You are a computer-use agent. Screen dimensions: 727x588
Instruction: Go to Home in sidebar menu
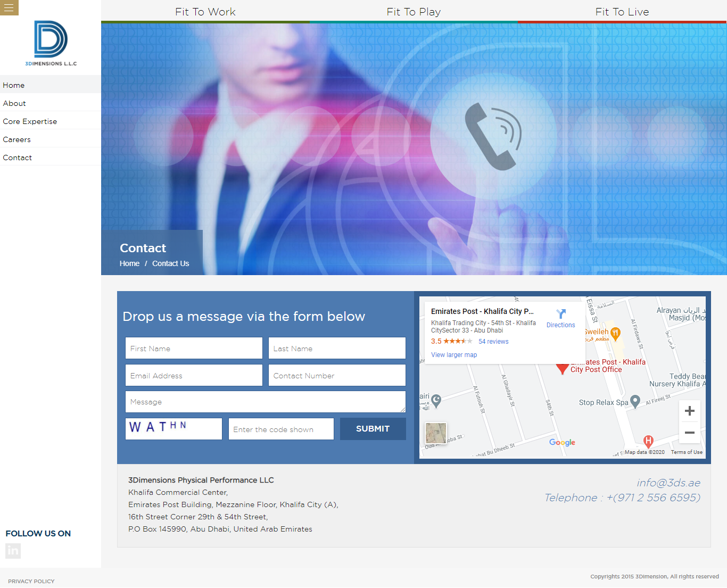[x=51, y=85]
